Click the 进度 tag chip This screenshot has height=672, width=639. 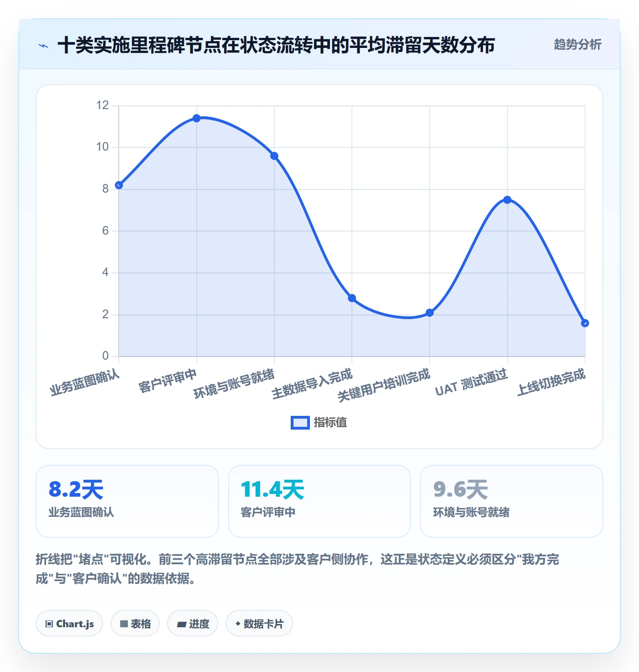pos(193,623)
